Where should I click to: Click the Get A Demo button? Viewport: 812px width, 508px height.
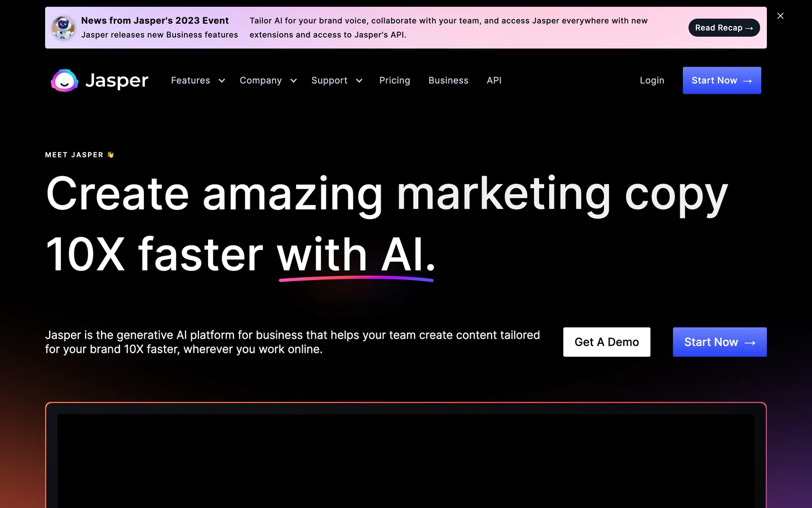[x=607, y=342]
